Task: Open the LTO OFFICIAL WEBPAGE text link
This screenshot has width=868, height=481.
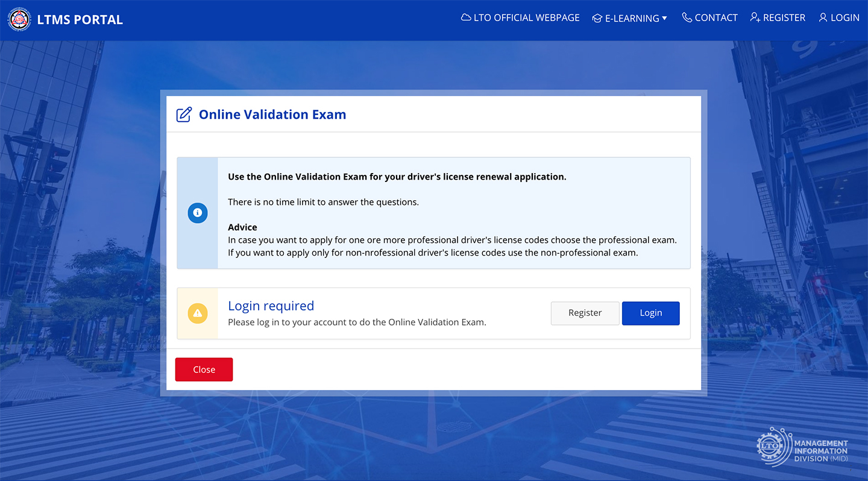Action: pos(526,18)
